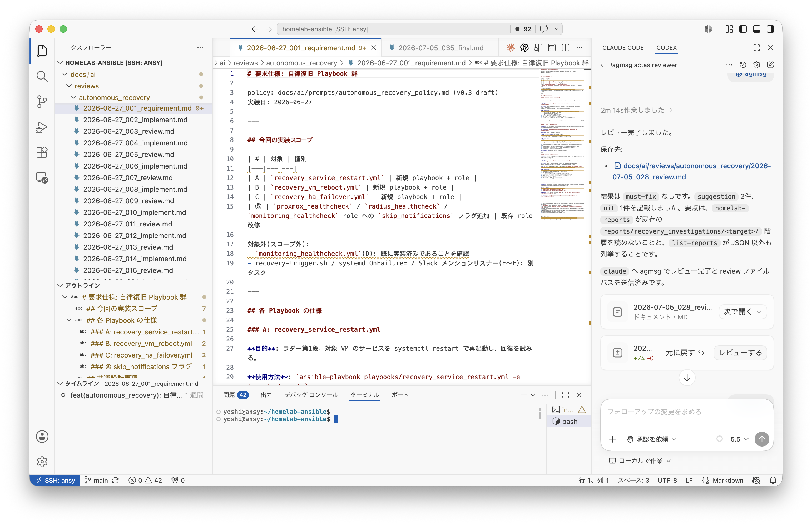
Task: Toggle the secondary side bar
Action: (770, 29)
